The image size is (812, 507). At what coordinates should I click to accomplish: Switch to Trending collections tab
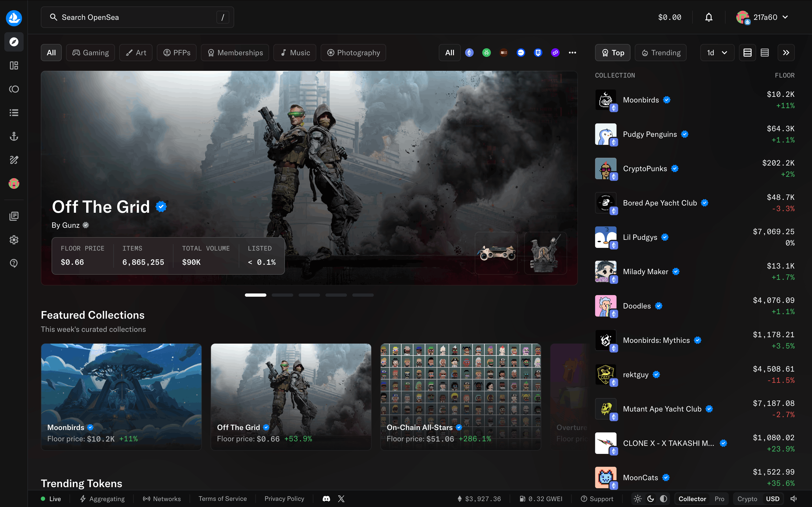[x=661, y=53]
